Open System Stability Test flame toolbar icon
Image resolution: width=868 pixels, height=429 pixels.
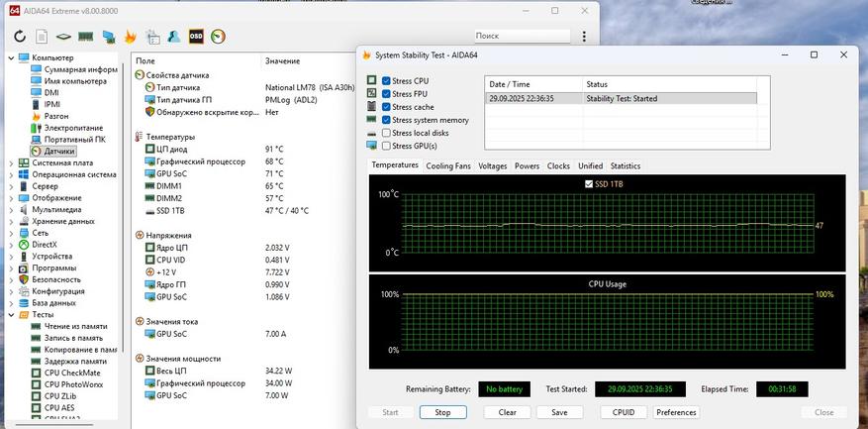(130, 37)
